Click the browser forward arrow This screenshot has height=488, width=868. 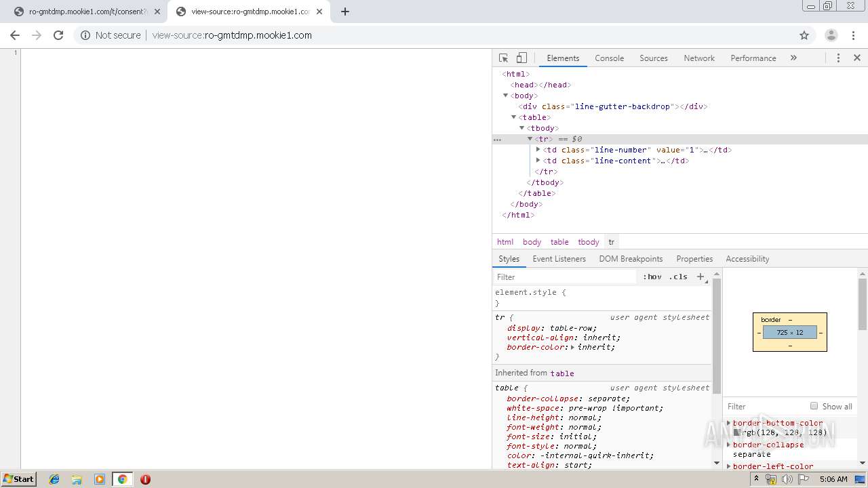point(37,35)
